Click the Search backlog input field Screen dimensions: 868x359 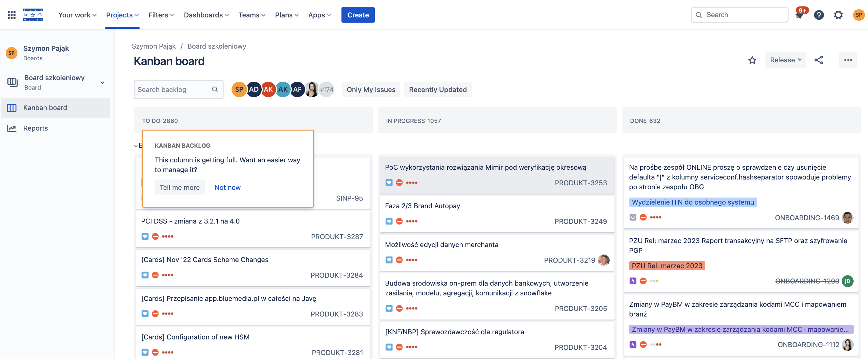click(x=173, y=89)
